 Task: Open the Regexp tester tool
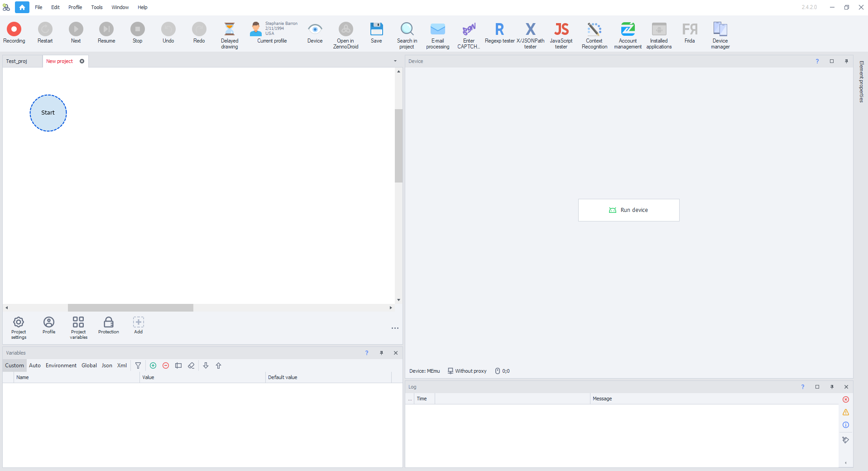click(x=499, y=34)
